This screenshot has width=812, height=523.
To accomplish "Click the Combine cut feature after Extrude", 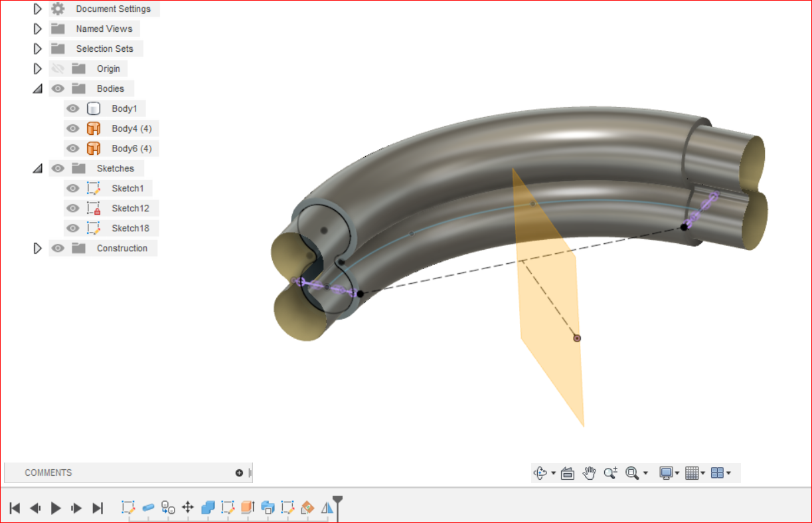I will [268, 508].
